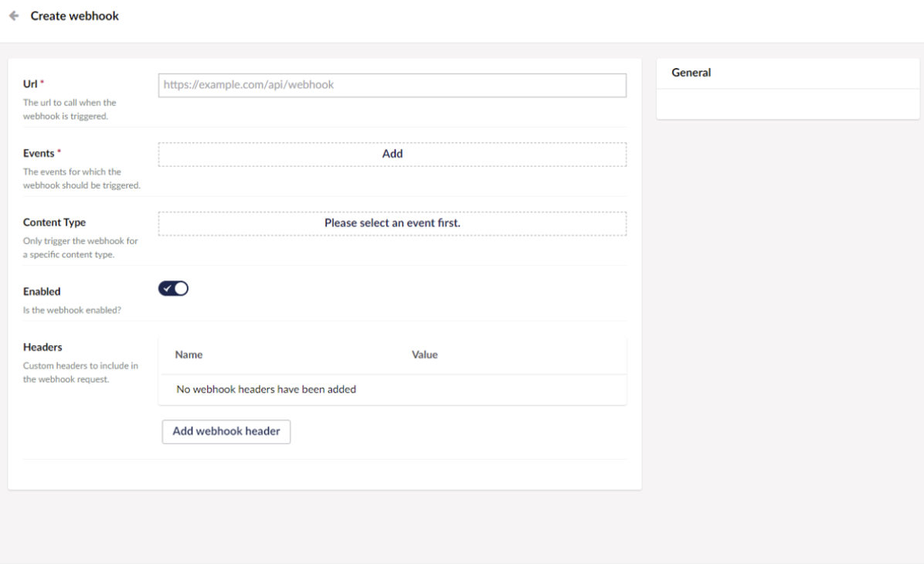Click the asterisk beside the Events label
Screen dimensions: 924x564
click(x=61, y=151)
